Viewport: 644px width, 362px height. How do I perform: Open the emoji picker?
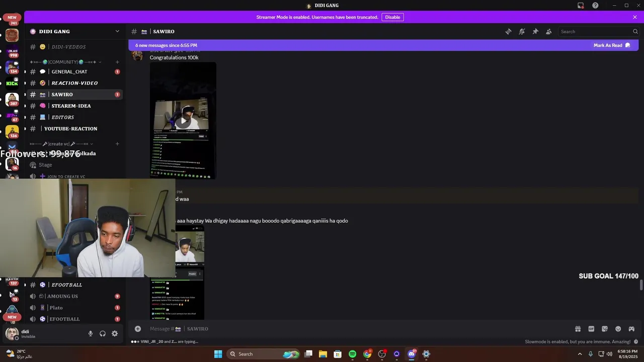(618, 329)
